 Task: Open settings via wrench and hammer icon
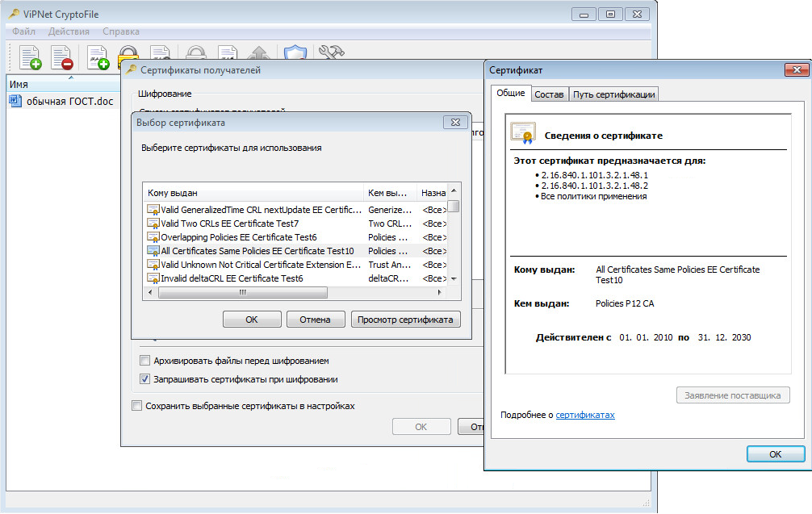coord(332,52)
